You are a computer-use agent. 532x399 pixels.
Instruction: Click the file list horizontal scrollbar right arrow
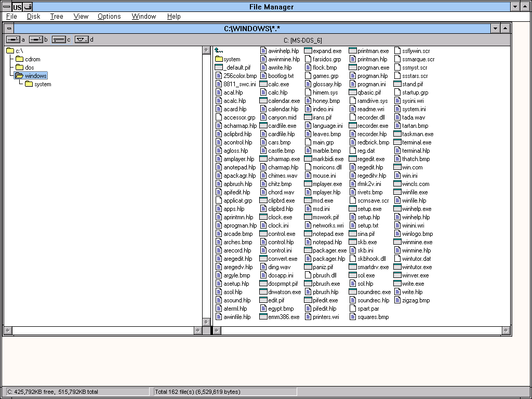pos(506,330)
